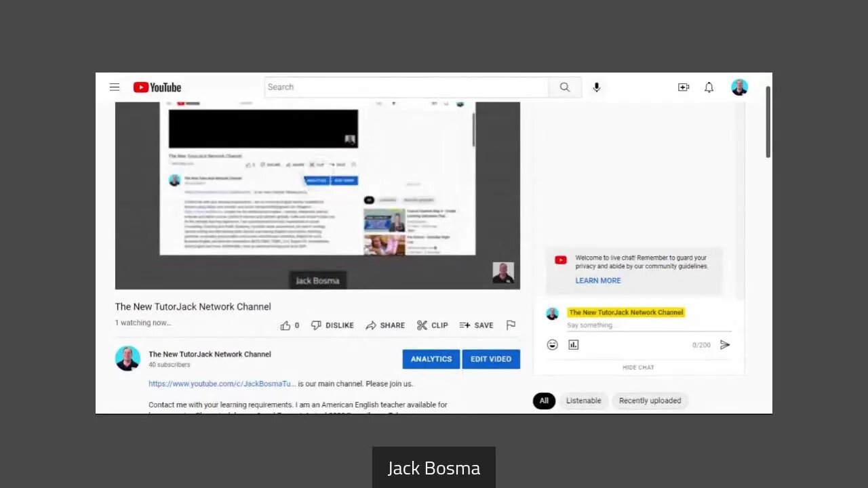Click the Analytics button
Viewport: 868px width, 488px height.
pyautogui.click(x=431, y=359)
